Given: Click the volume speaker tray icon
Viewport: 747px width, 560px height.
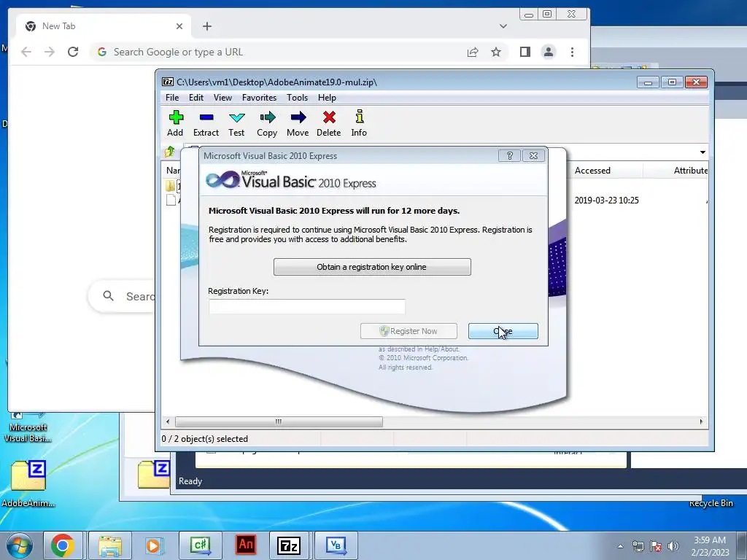Looking at the screenshot, I should tap(673, 546).
